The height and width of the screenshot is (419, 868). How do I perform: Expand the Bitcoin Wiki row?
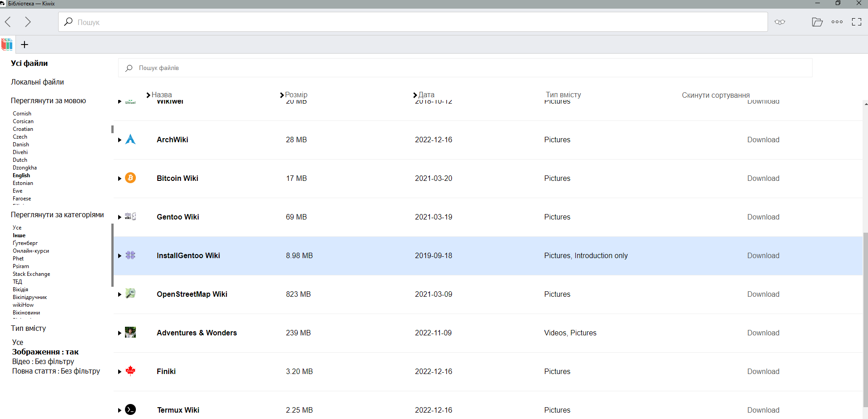(x=120, y=179)
